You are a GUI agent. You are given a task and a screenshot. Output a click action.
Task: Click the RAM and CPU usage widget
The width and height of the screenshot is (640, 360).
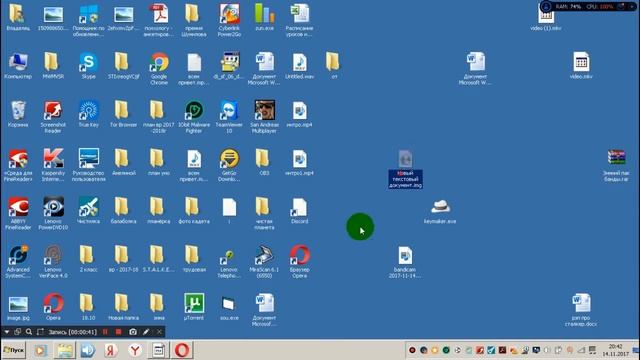(x=588, y=7)
